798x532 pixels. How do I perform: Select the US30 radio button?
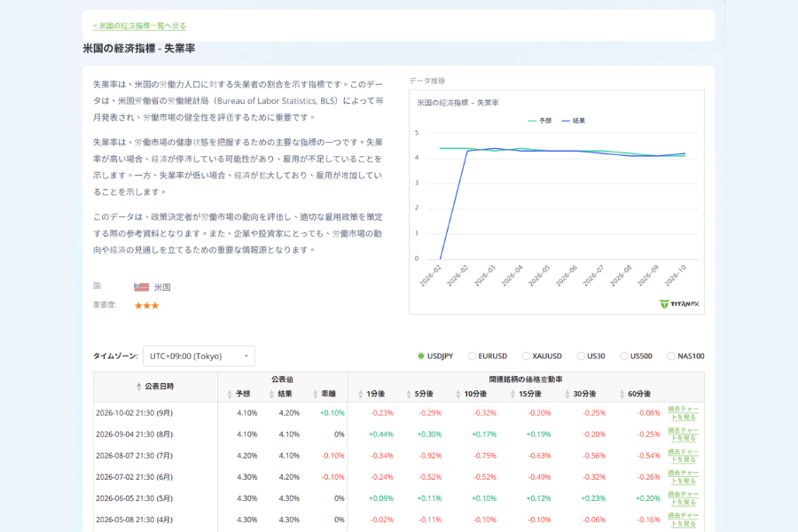581,356
